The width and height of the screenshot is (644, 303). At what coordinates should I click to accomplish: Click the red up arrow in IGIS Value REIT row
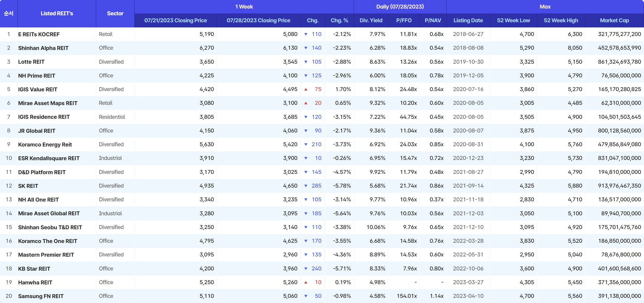tap(306, 89)
